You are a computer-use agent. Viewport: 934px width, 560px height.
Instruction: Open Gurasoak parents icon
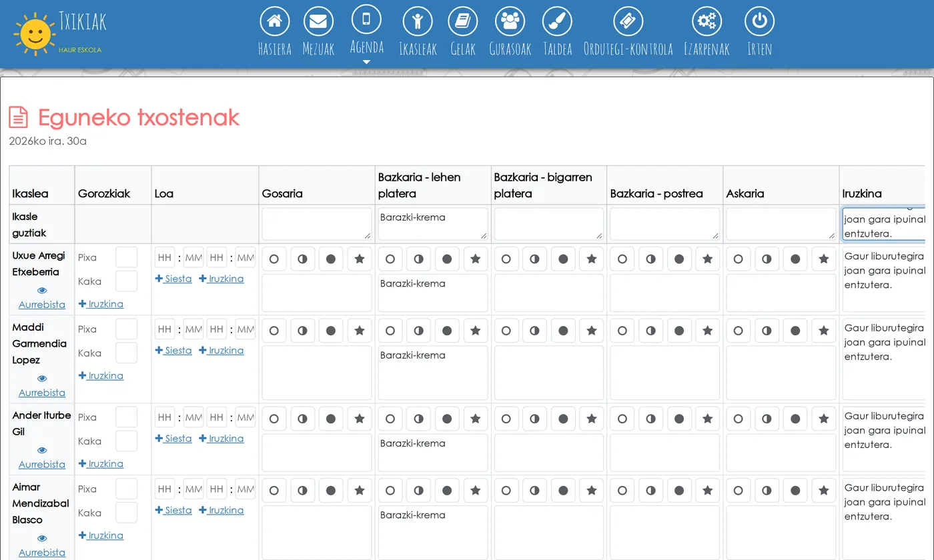[x=510, y=21]
